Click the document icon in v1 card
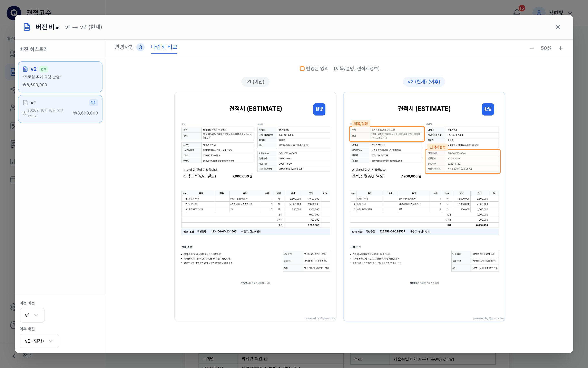The width and height of the screenshot is (588, 368). (25, 102)
